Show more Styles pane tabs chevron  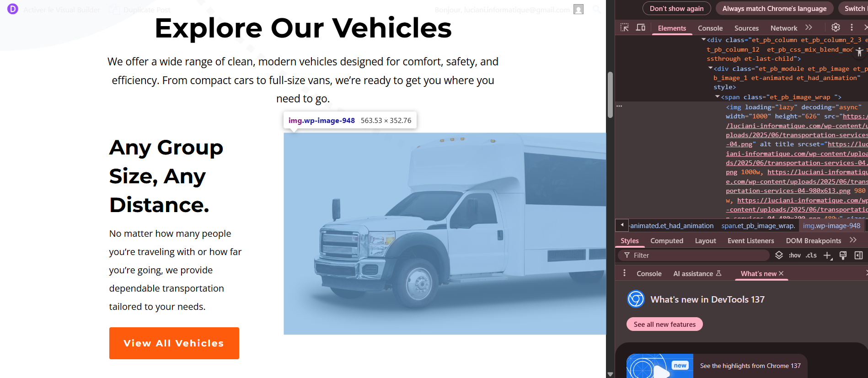[x=853, y=240]
